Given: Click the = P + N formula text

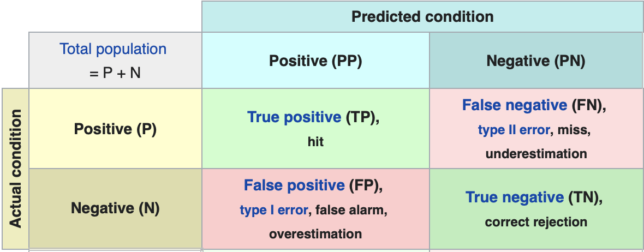Looking at the screenshot, I should 115,73.
